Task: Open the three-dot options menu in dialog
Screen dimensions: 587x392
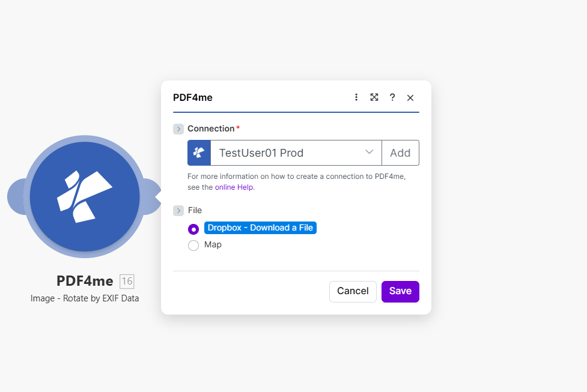Action: (x=356, y=97)
